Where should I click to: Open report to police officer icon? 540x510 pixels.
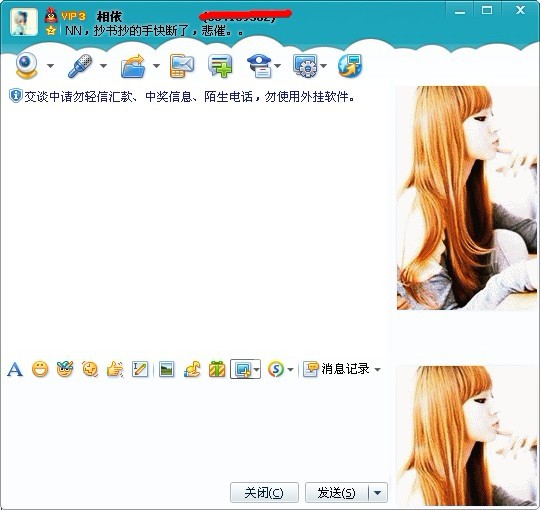coord(259,66)
